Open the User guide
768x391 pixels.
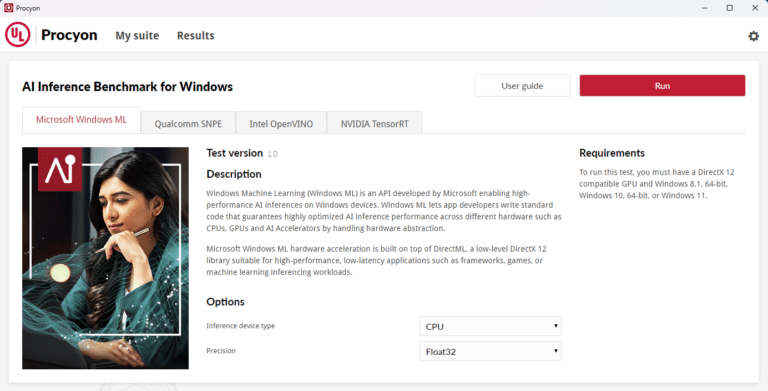click(x=522, y=86)
